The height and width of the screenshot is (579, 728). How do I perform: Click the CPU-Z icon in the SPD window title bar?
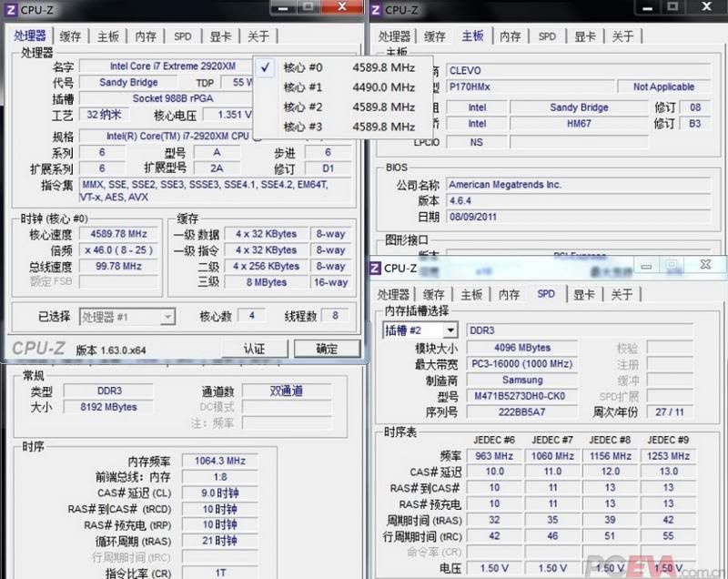[375, 268]
